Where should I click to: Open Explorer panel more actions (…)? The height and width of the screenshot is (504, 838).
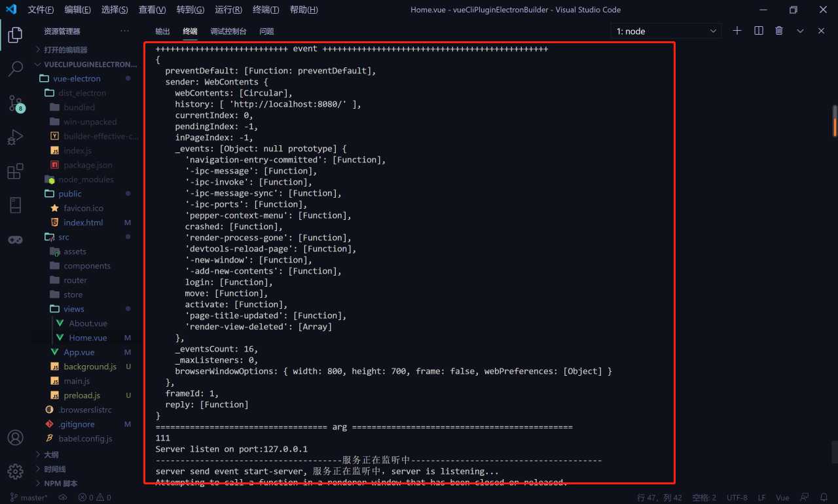click(124, 31)
